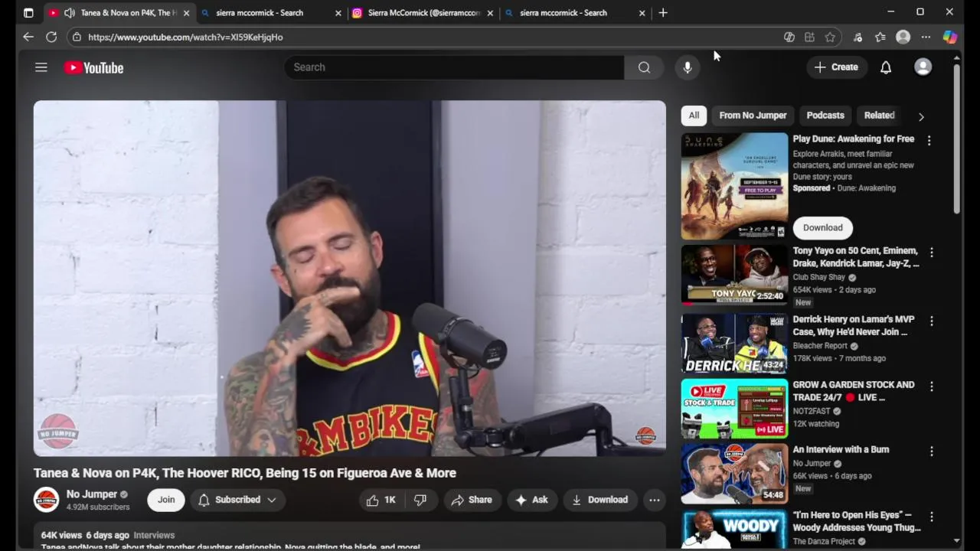The height and width of the screenshot is (551, 980).
Task: Open a new browser tab
Action: 663,13
